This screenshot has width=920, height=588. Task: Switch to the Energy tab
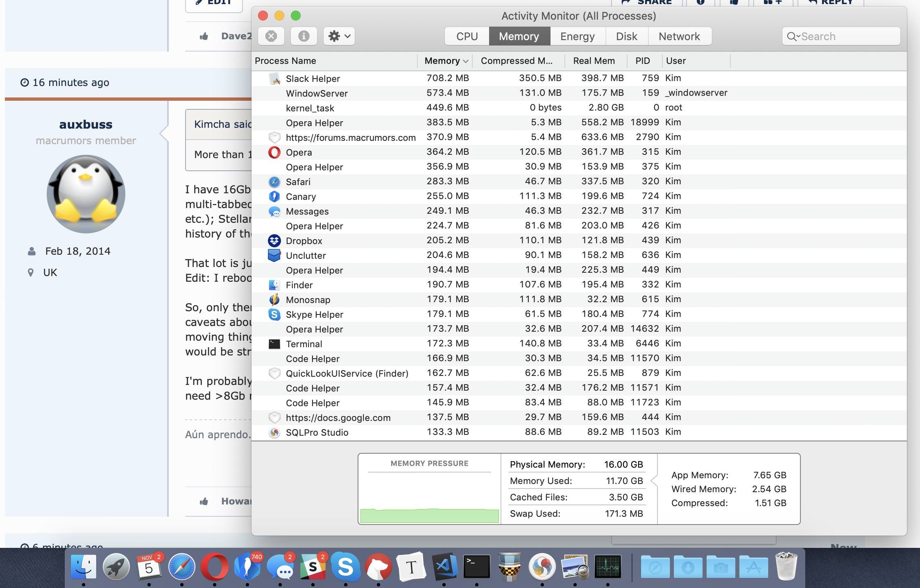coord(577,36)
